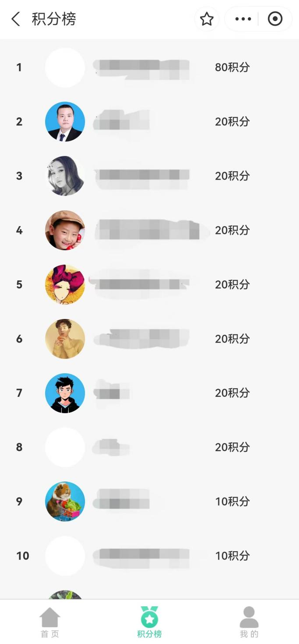Open the three-dots more menu

[243, 19]
